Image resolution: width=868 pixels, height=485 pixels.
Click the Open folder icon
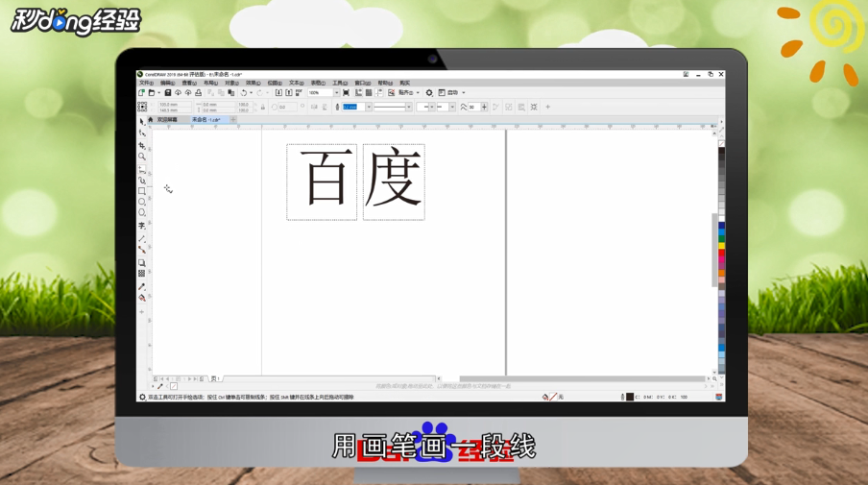click(151, 92)
